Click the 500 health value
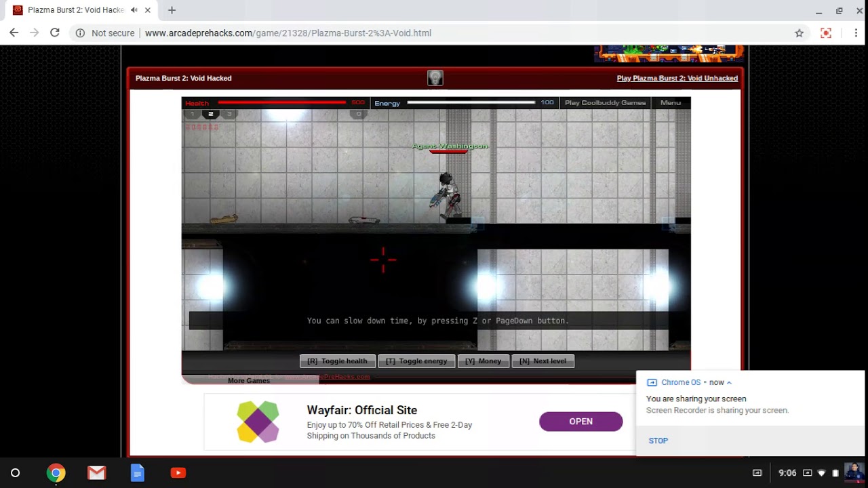The image size is (868, 488). click(x=358, y=103)
